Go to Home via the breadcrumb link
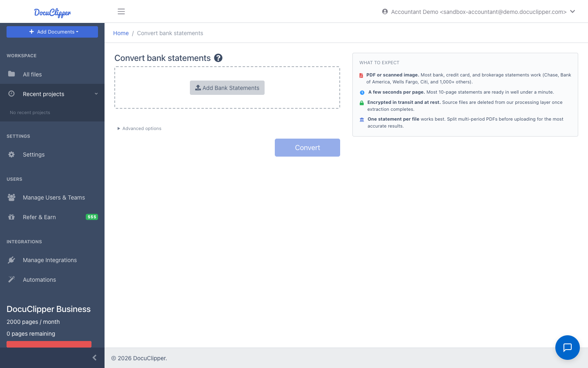This screenshot has height=368, width=588. [121, 33]
